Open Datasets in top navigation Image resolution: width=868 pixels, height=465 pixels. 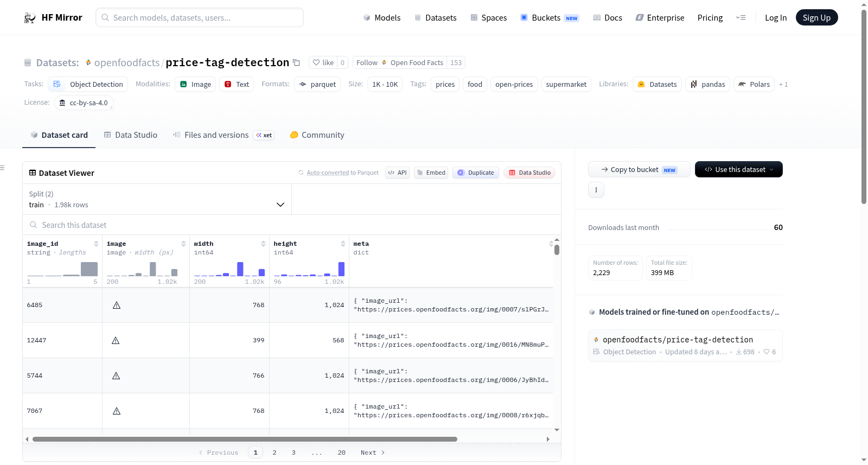click(x=435, y=17)
